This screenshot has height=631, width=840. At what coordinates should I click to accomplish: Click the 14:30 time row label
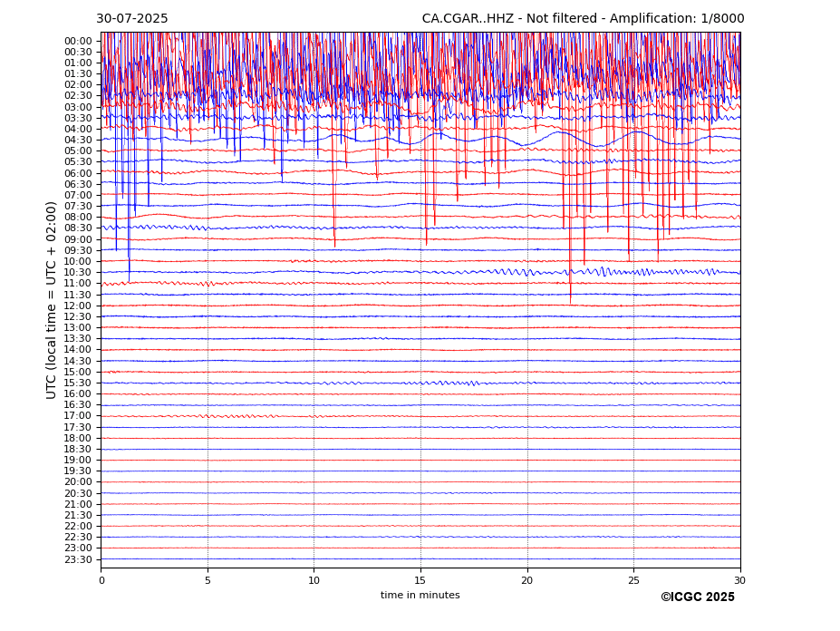78,362
